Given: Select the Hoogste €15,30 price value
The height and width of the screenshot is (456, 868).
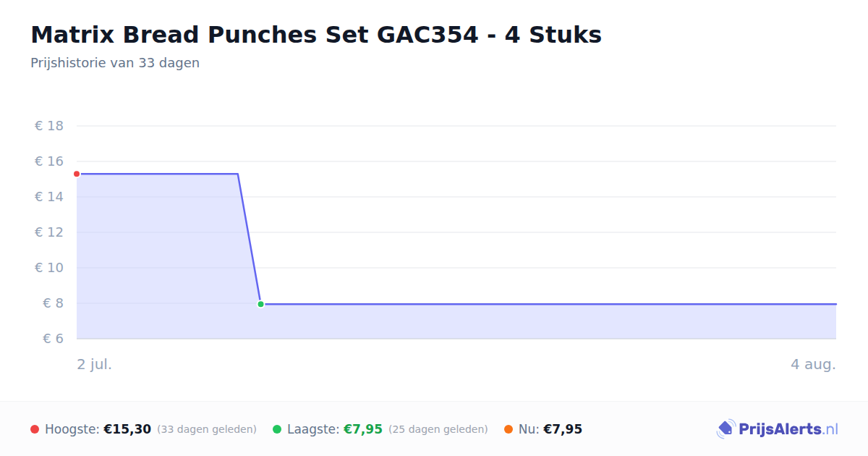Looking at the screenshot, I should pyautogui.click(x=127, y=429).
